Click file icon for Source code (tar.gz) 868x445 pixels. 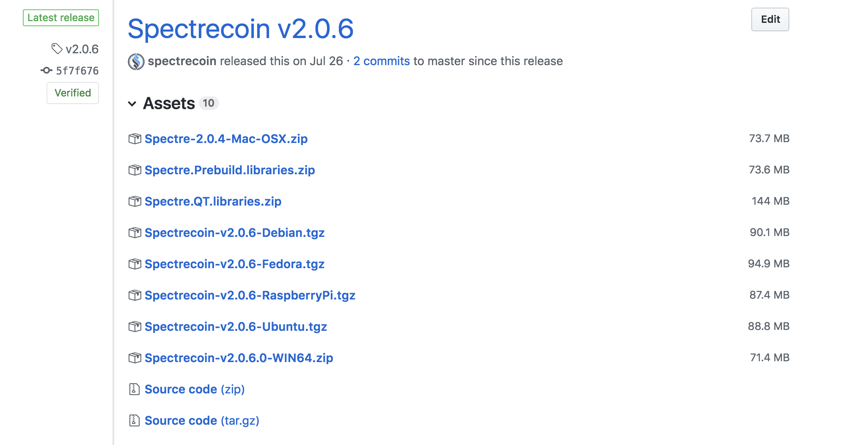pos(134,420)
